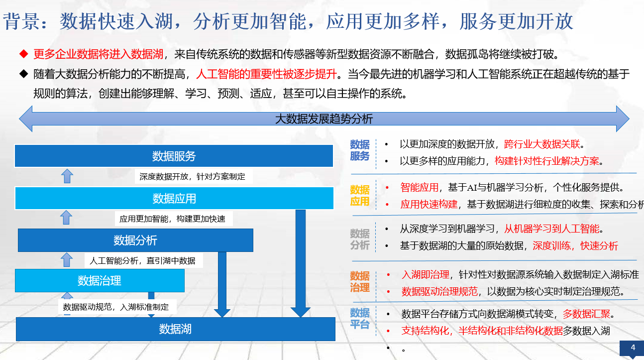Screen dimensions: 644x360
Task: Select the red text 深度训练，快速分析
Action: (575, 245)
